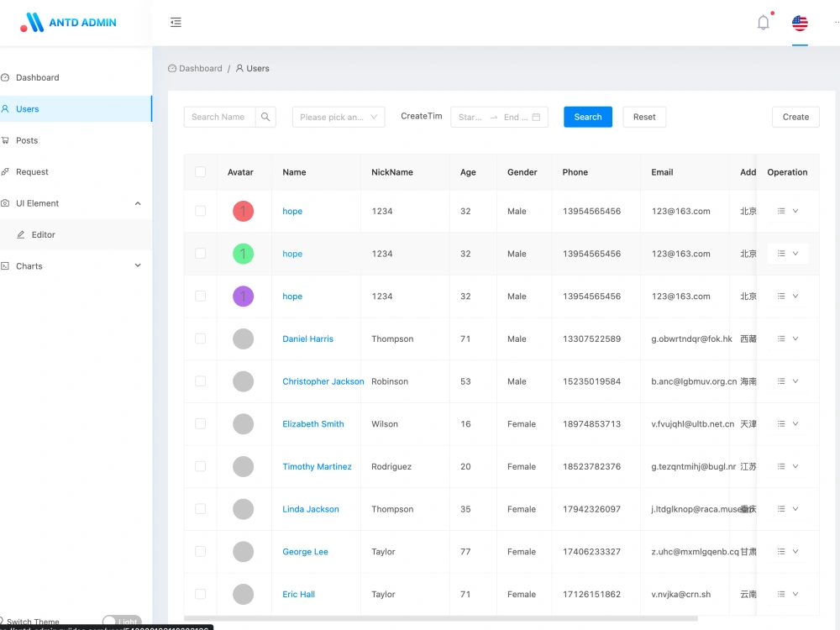Check the Daniel Harris row checkbox
Image resolution: width=840 pixels, height=630 pixels.
click(201, 339)
